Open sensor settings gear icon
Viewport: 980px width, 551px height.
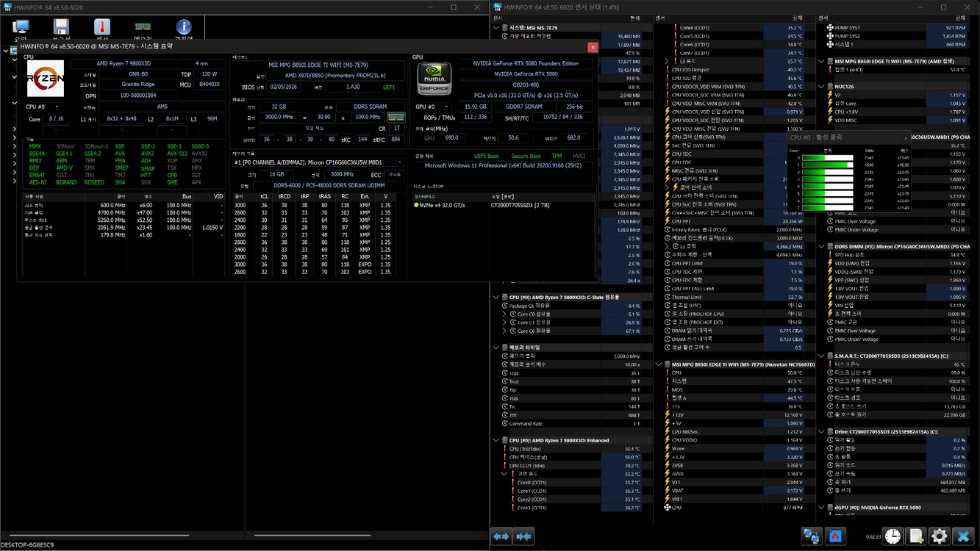pos(940,536)
